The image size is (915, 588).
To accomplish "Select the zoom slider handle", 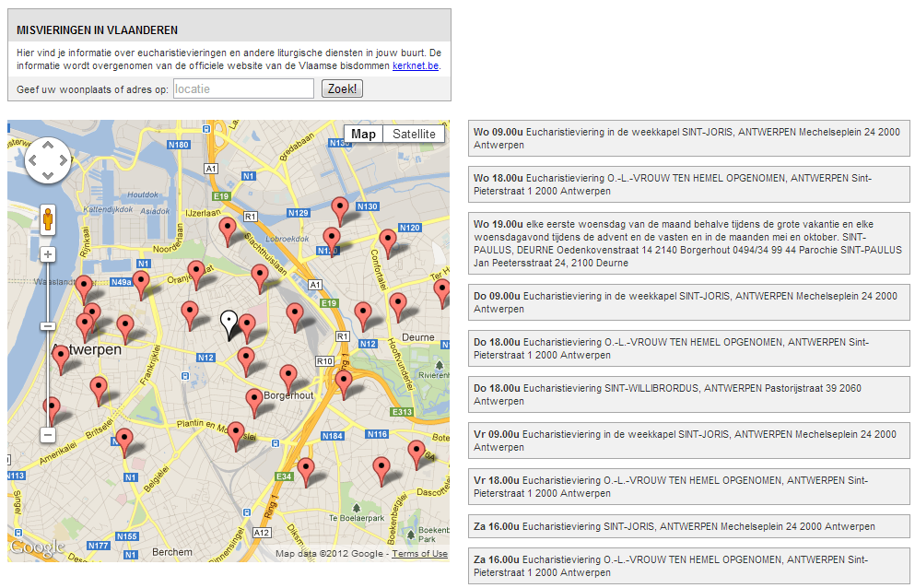I will tap(48, 326).
